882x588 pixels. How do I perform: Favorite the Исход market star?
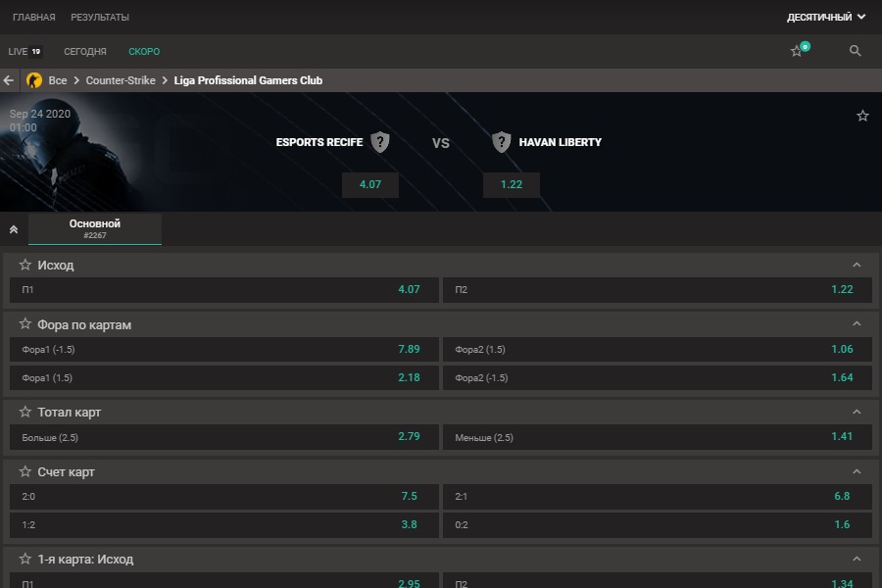click(25, 265)
